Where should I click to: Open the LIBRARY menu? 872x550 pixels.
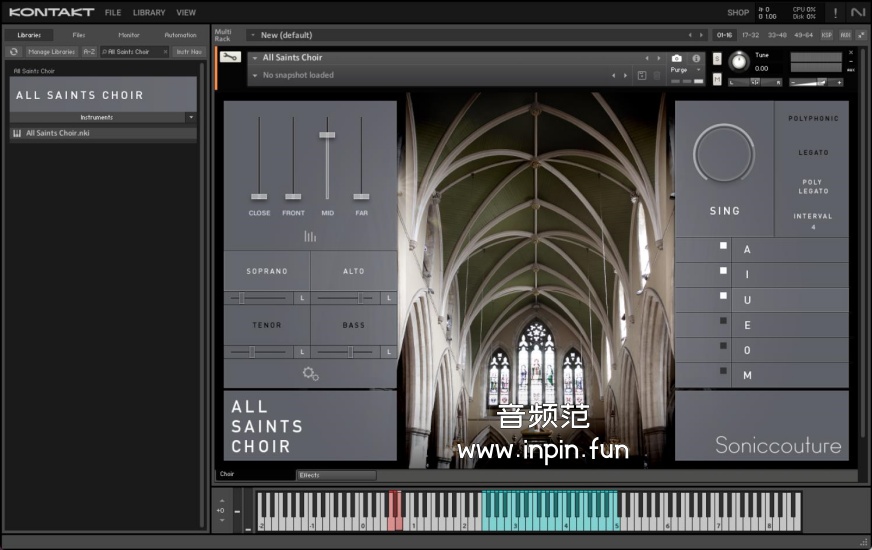pos(149,13)
